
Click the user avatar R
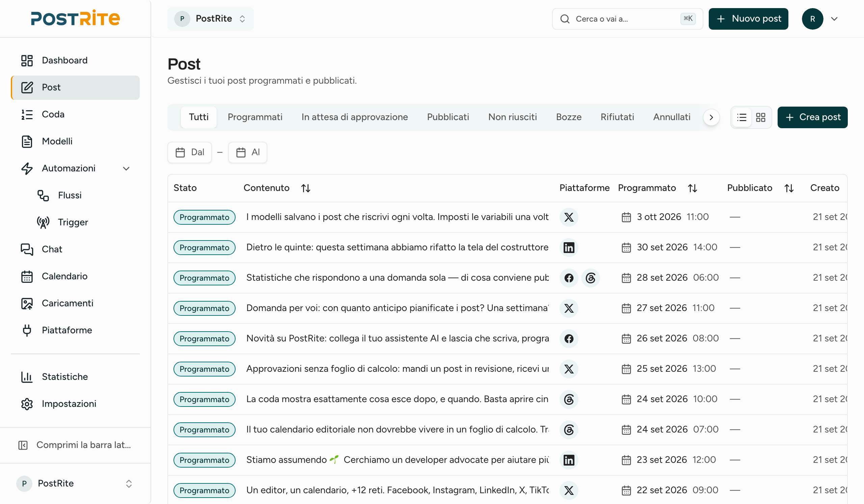pos(812,19)
